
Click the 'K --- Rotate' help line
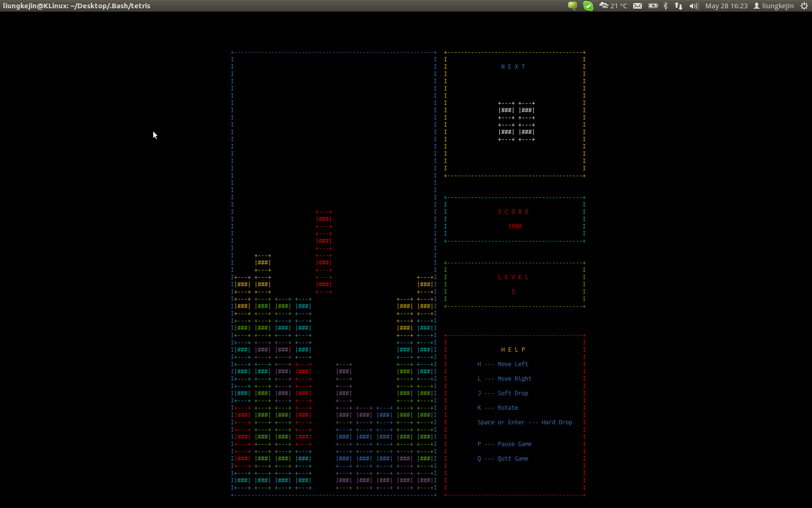coord(498,408)
